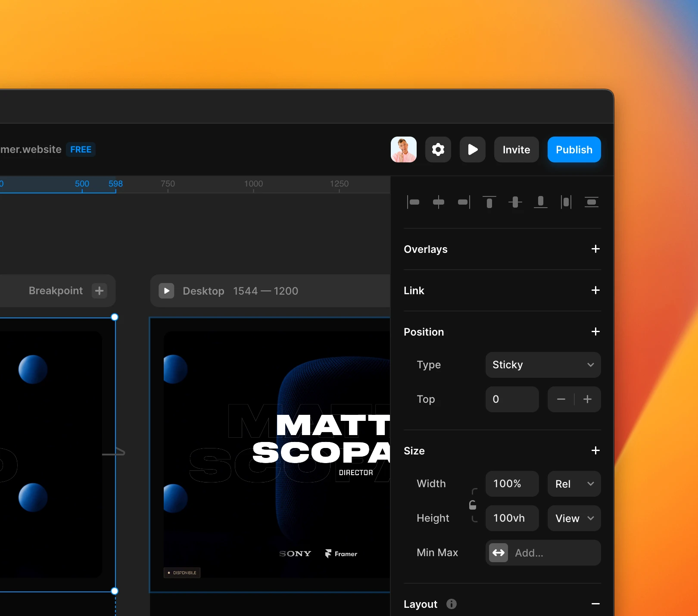Click the Min Max Add field
The width and height of the screenshot is (698, 616).
coord(543,553)
